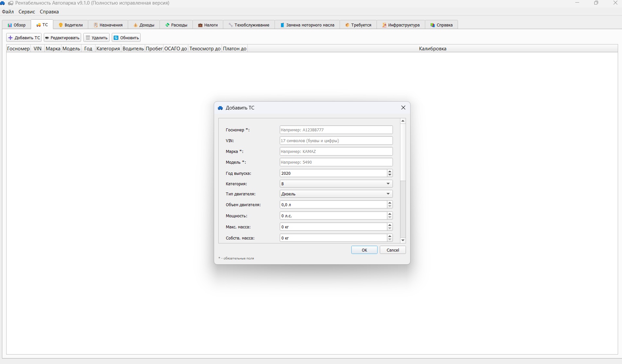Screen dimensions: 622x364
Task: Focus the Модель input field
Action: click(x=336, y=162)
